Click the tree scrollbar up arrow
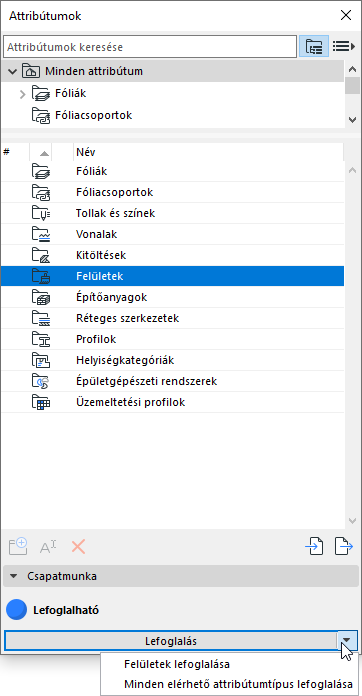The height and width of the screenshot is (696, 362). [352, 69]
